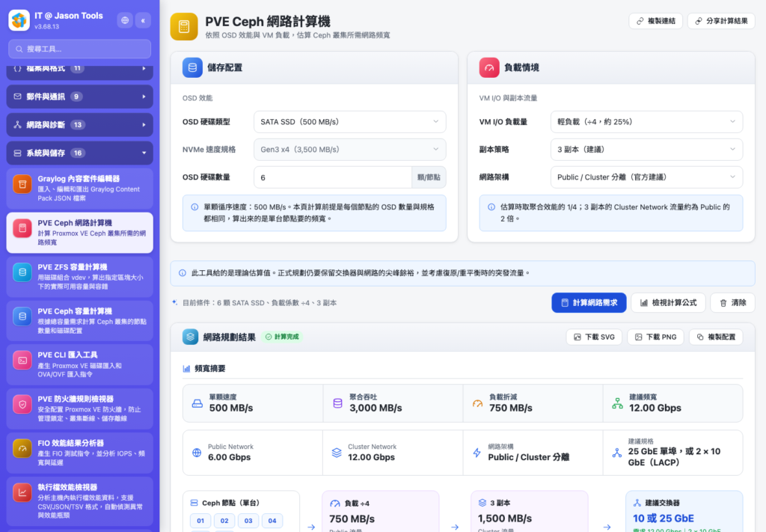Click the PVE CLI terminal icon
This screenshot has height=532, width=766.
click(x=22, y=361)
